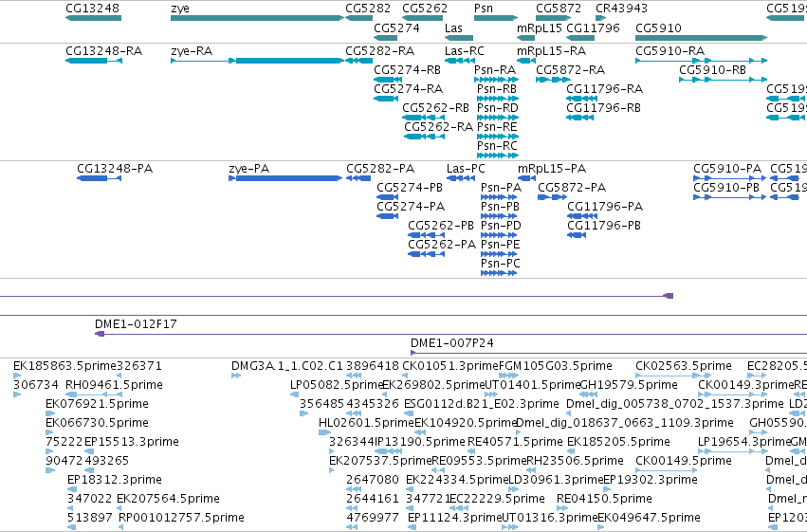
Task: Select the zye gene label
Action: (180, 9)
